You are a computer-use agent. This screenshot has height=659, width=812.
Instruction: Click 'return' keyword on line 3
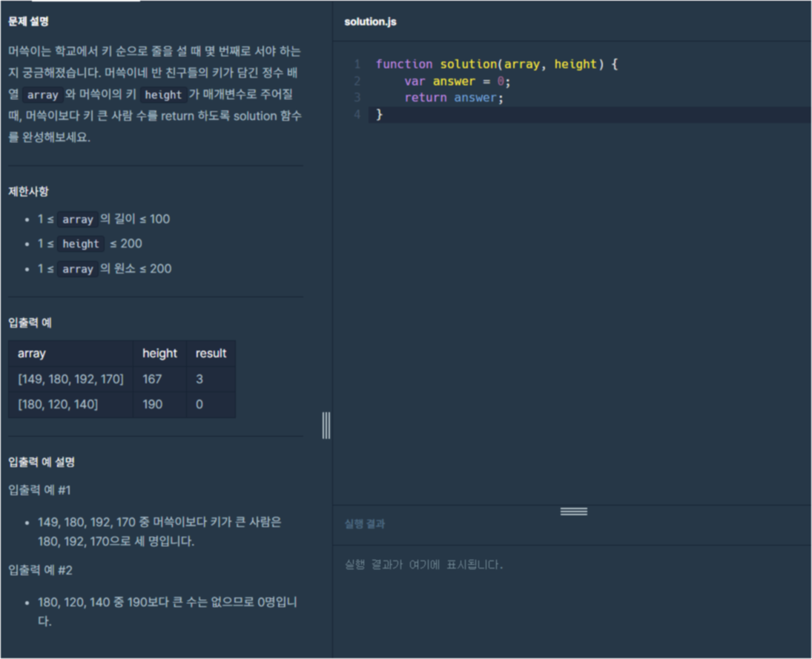(425, 98)
